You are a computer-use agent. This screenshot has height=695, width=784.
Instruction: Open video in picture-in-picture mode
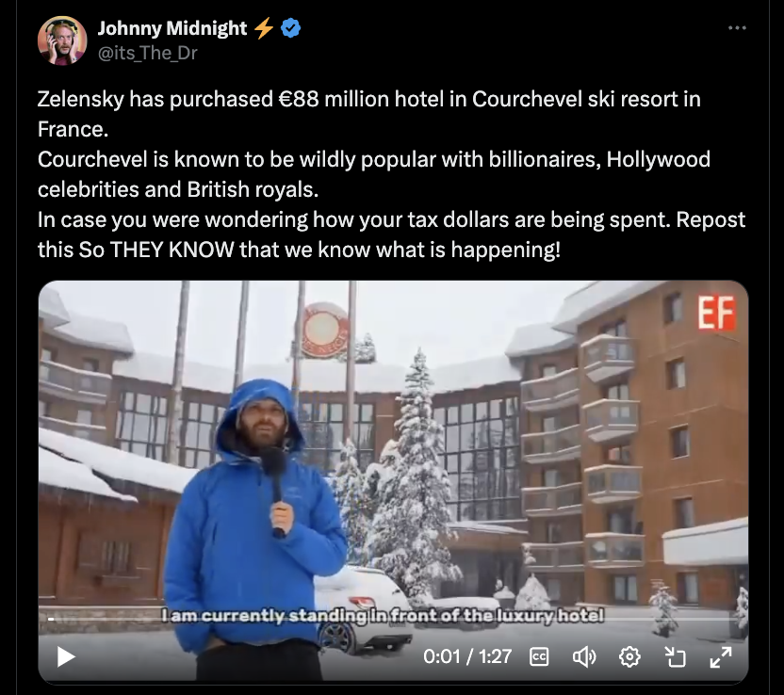coord(675,656)
